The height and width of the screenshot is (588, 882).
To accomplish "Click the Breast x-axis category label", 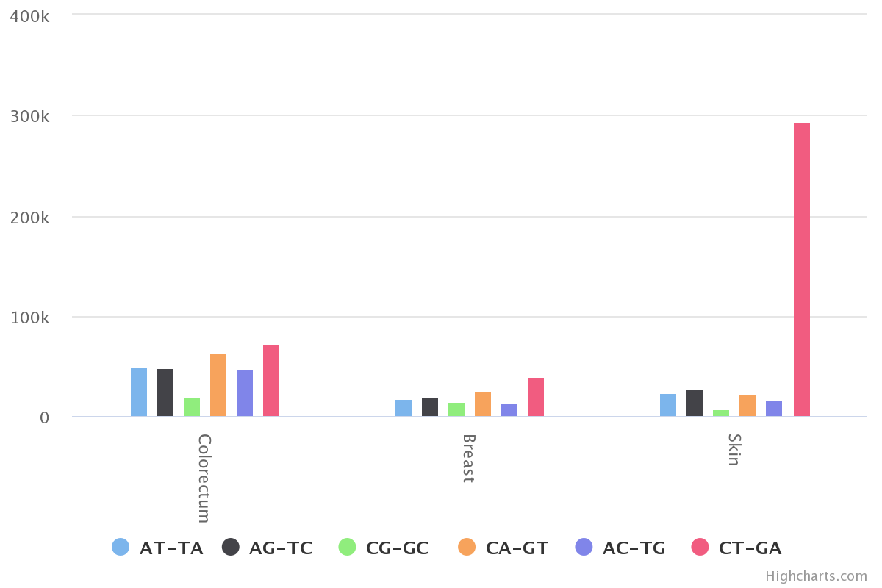I will click(x=469, y=459).
